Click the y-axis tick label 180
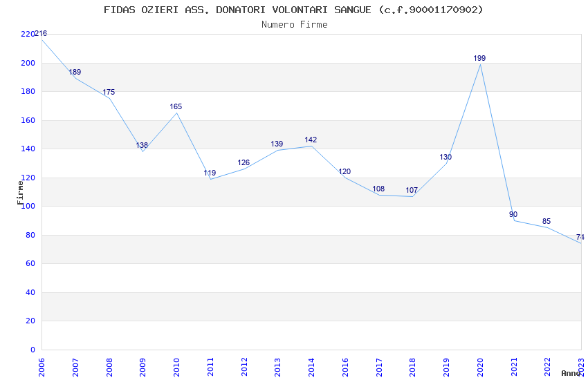The width and height of the screenshot is (588, 380). [28, 91]
